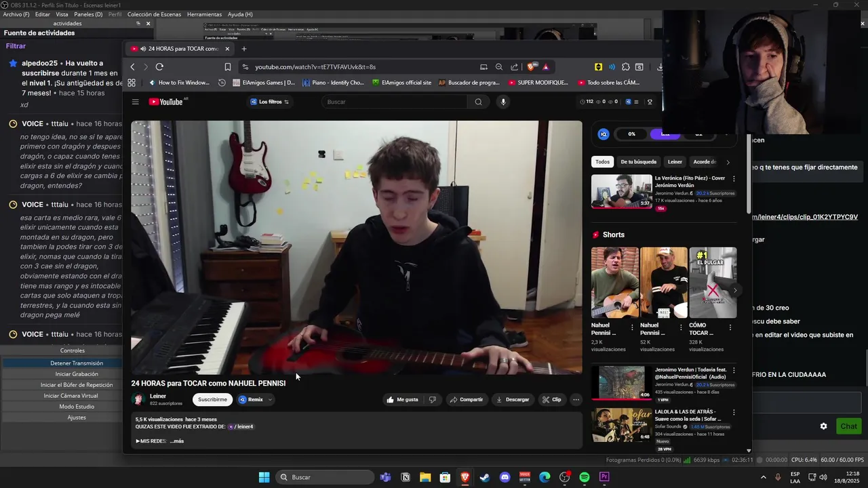Show hidden system tray icons chevron

[763, 477]
